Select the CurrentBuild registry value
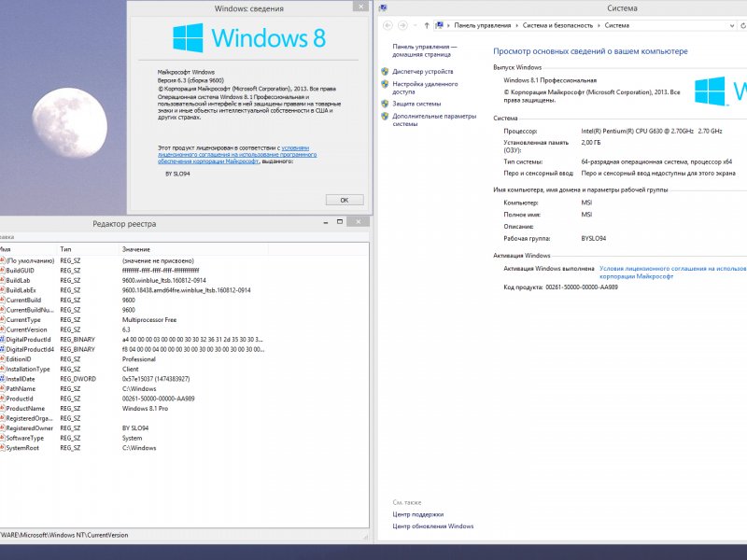This screenshot has height=560, width=747. click(x=23, y=300)
